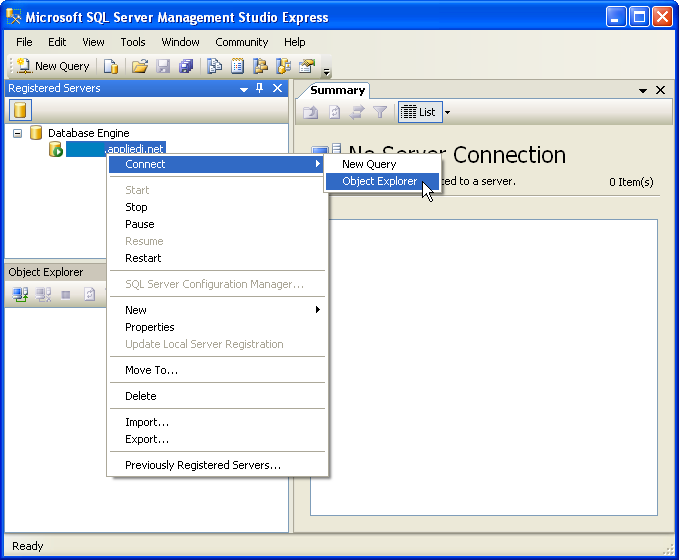
Task: Open the Help menu
Action: pyautogui.click(x=294, y=42)
